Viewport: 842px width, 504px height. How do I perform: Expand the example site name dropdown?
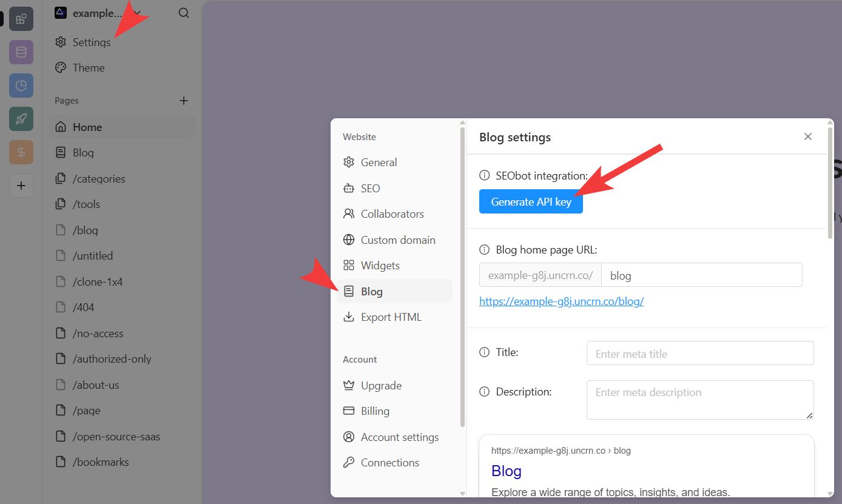(x=137, y=13)
